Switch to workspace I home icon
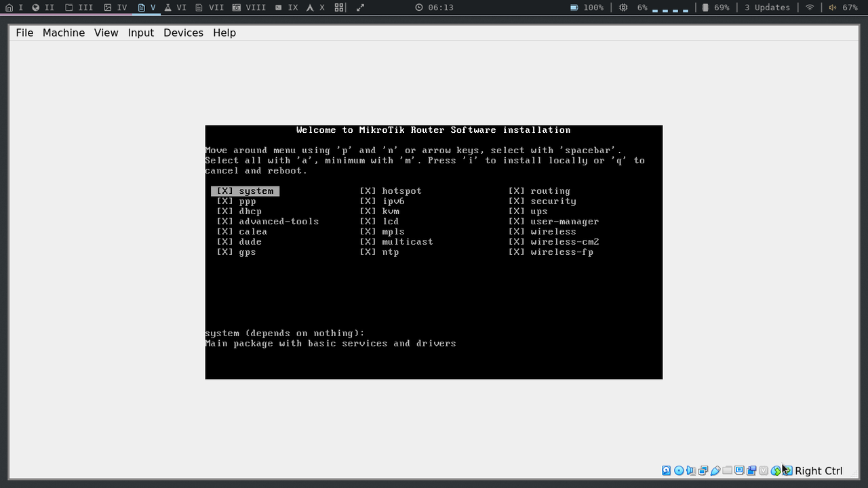Viewport: 868px width, 488px height. click(9, 7)
